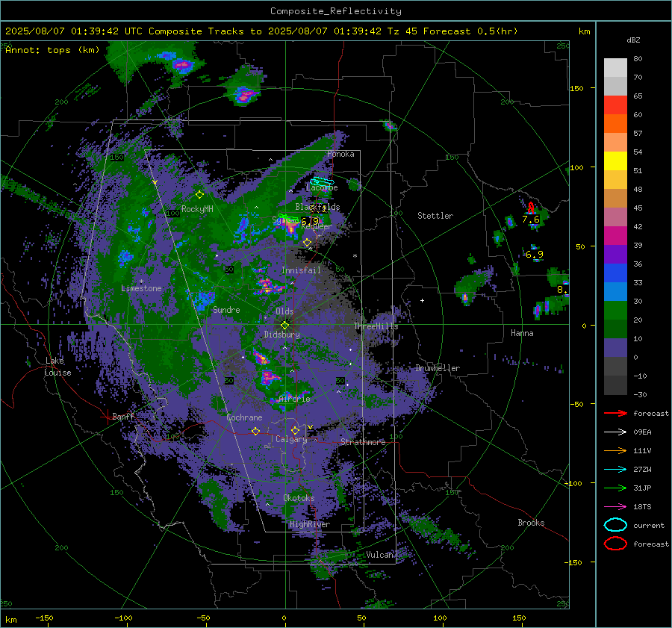Click the Ponoka town label

click(x=340, y=154)
